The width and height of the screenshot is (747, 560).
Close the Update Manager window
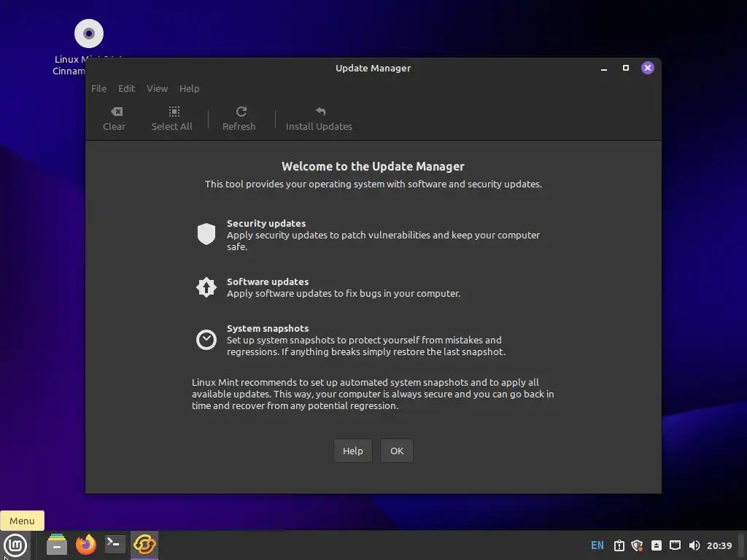point(648,68)
